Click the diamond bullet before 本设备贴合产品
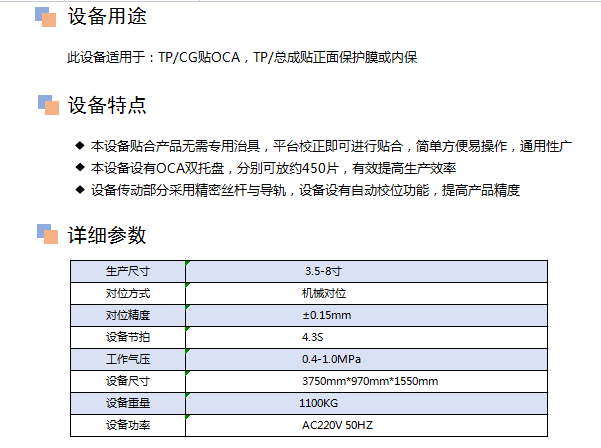This screenshot has height=448, width=601. click(x=80, y=146)
